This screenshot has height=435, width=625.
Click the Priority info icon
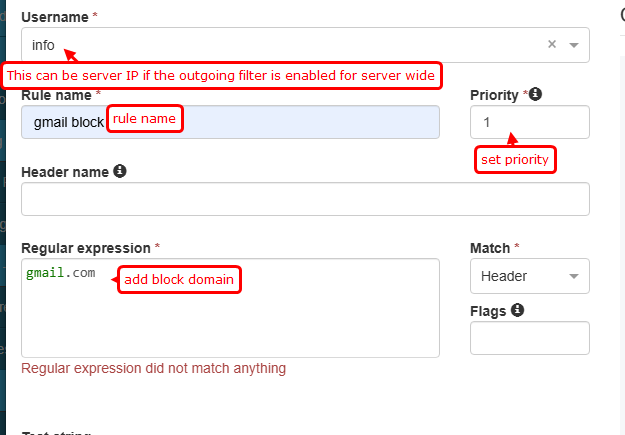click(x=536, y=94)
